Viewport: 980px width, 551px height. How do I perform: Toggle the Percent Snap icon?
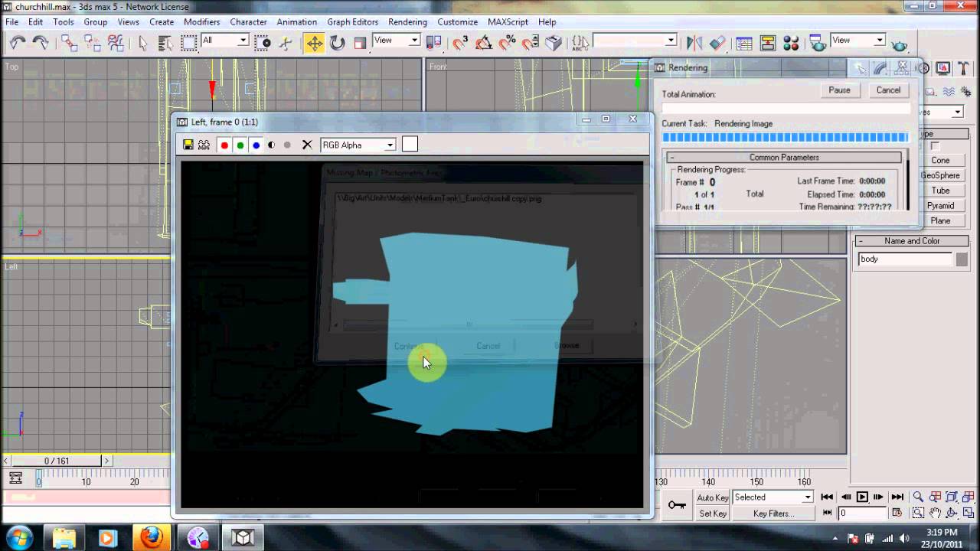(507, 43)
